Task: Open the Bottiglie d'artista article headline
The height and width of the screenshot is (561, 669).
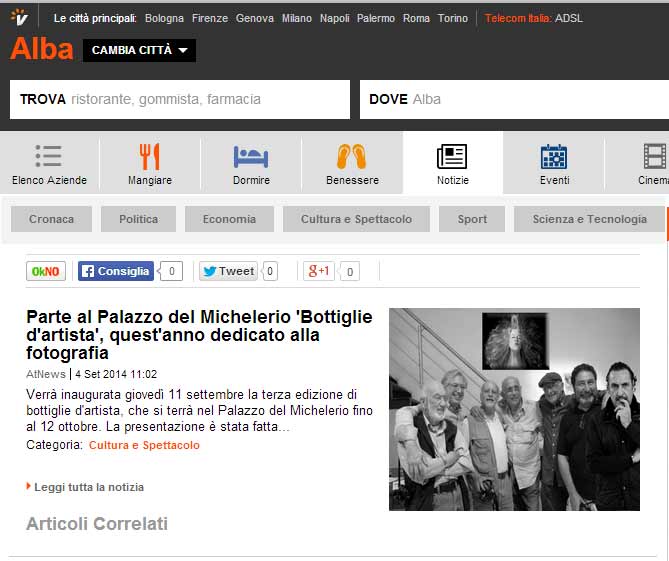Action: 199,335
